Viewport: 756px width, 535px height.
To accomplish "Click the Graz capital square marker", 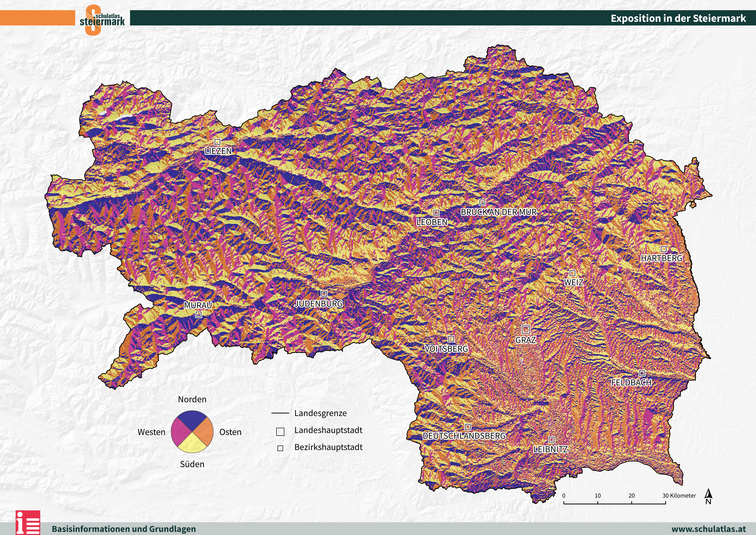I will point(526,329).
